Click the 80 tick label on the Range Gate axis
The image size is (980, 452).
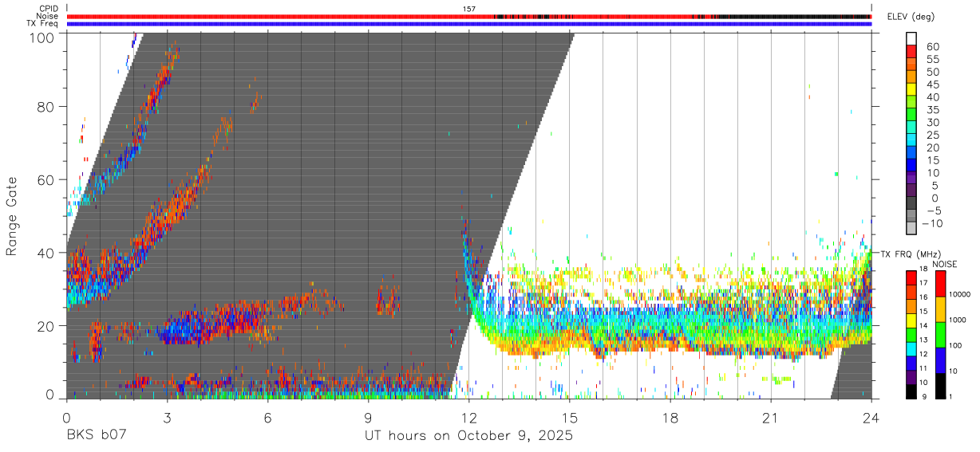point(46,107)
